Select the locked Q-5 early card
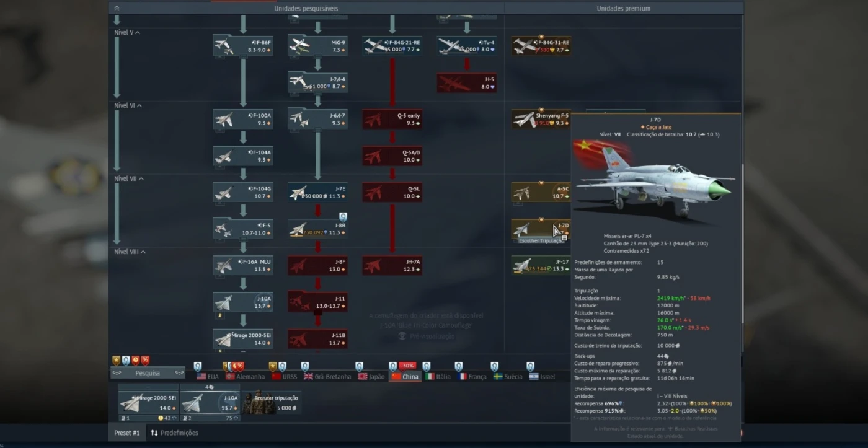 392,119
